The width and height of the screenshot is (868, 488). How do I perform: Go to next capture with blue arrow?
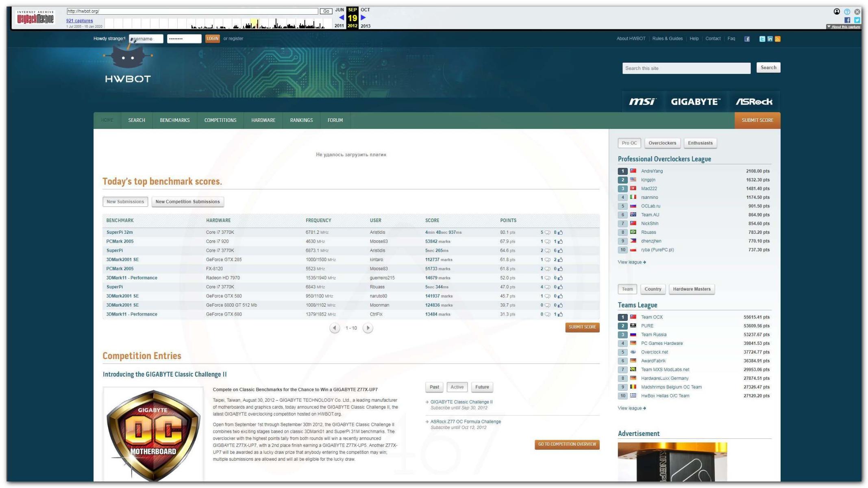tap(363, 17)
